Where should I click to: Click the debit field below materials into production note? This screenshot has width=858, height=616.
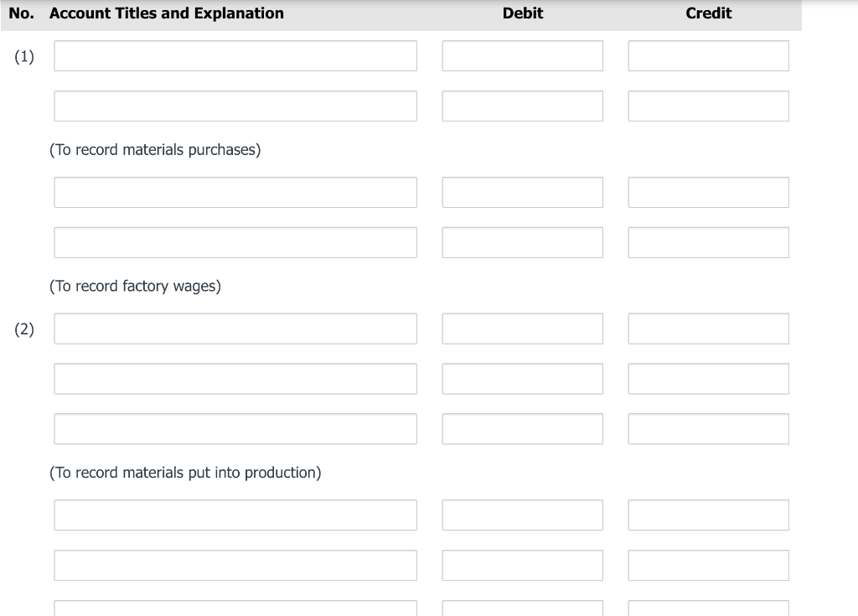[522, 515]
